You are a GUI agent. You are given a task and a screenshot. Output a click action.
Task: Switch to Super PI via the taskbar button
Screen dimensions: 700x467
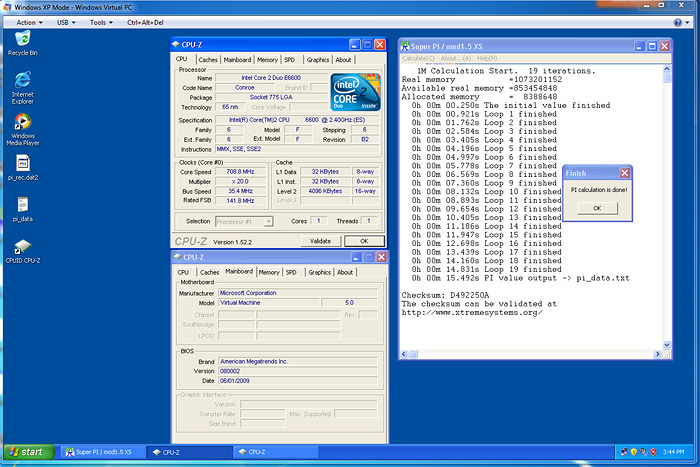pyautogui.click(x=100, y=452)
